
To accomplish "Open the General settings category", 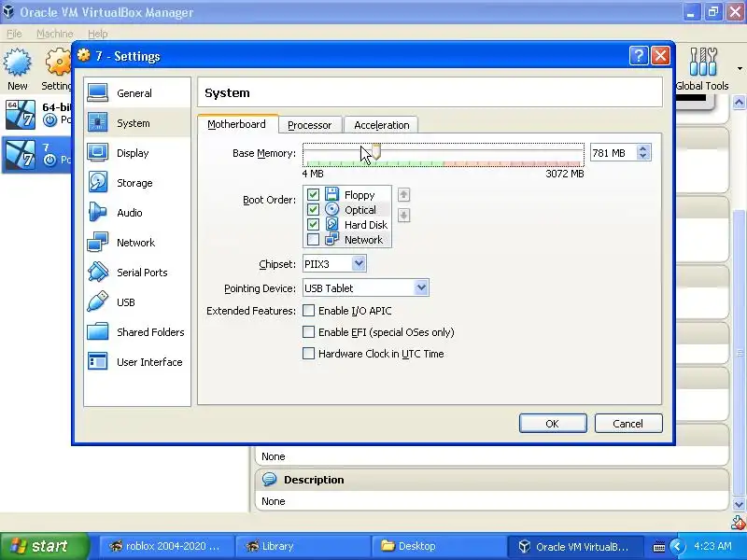I will pyautogui.click(x=137, y=92).
